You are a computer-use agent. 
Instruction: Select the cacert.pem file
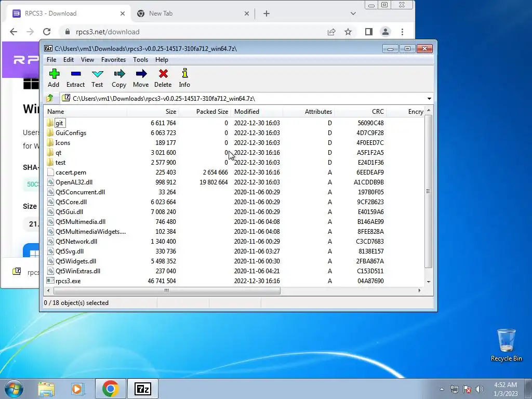[71, 172]
